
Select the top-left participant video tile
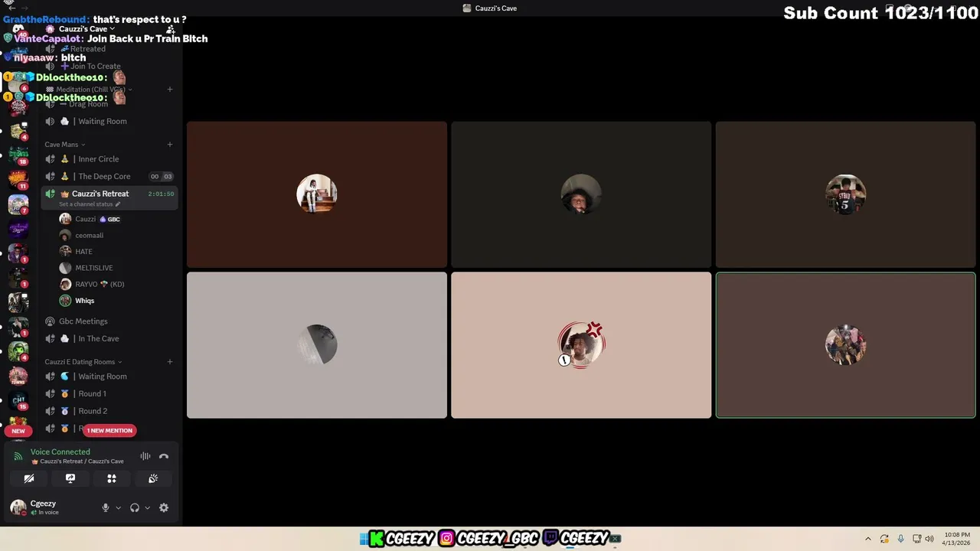317,194
